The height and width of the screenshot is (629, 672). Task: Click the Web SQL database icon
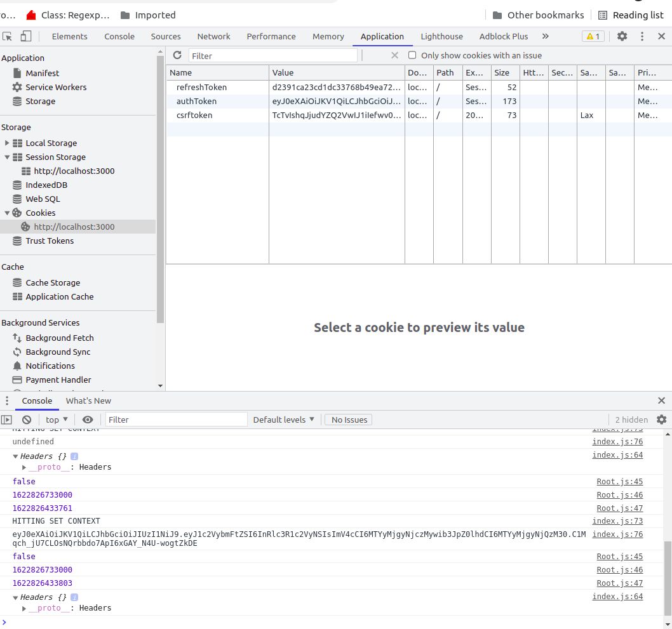pyautogui.click(x=17, y=199)
